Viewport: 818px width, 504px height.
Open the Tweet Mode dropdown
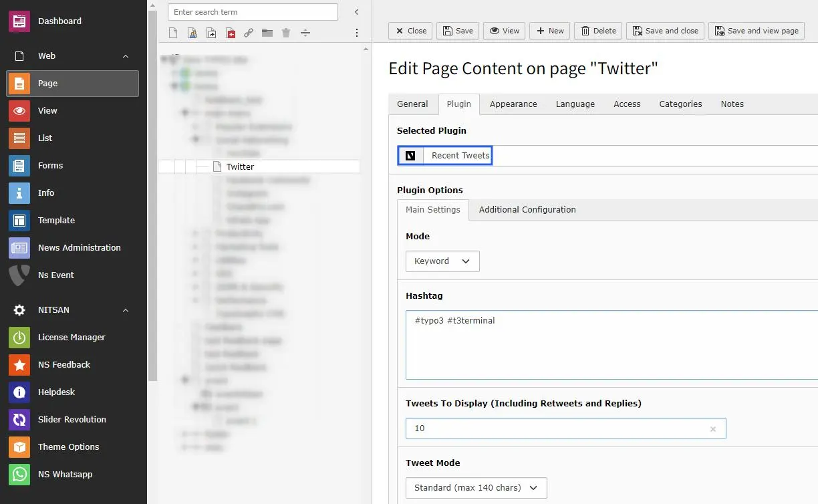click(476, 488)
